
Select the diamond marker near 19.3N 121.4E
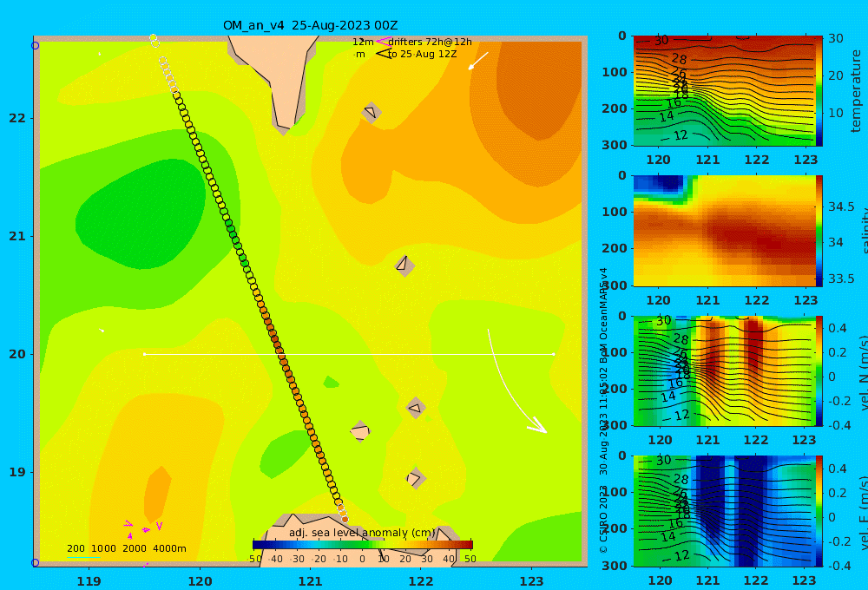point(360,431)
